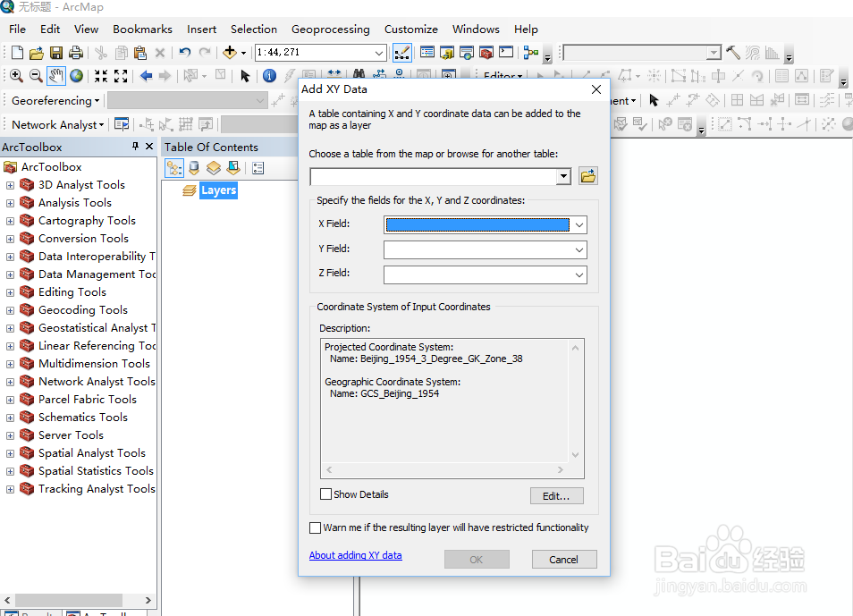Select Analysis Tools toolbox
853x616 pixels.
[x=74, y=203]
